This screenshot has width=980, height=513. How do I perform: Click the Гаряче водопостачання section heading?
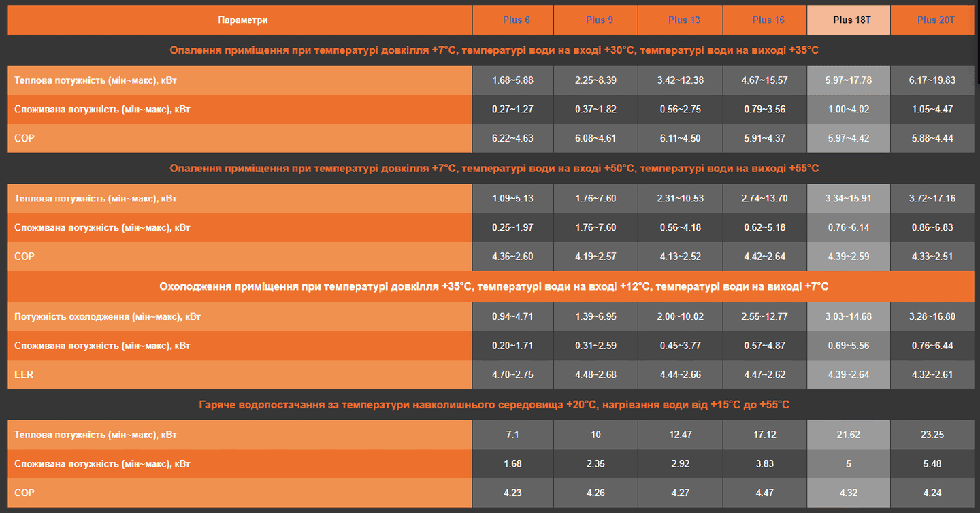493,405
